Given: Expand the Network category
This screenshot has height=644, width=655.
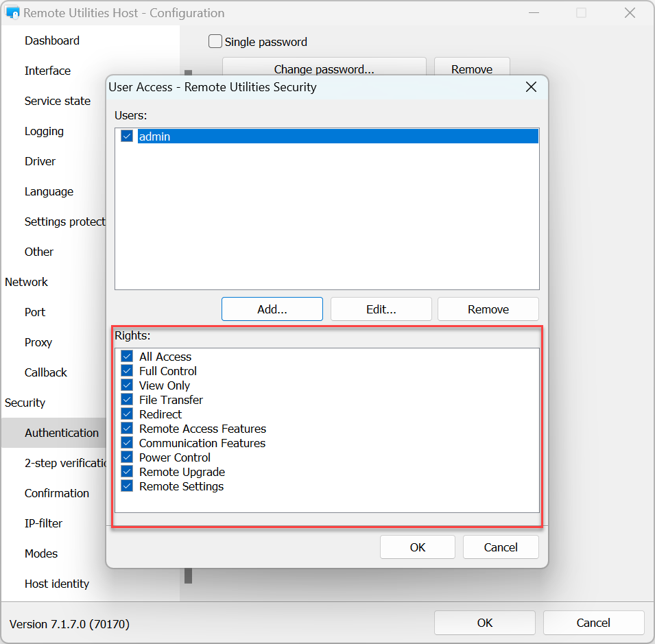Looking at the screenshot, I should coord(26,282).
